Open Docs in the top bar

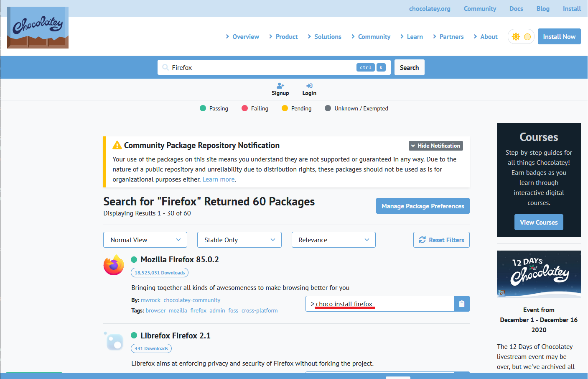point(516,9)
